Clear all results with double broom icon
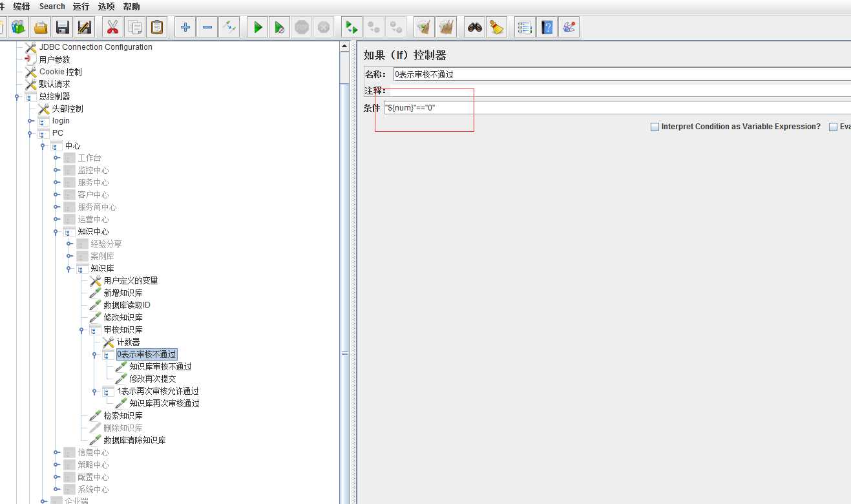 tap(446, 27)
